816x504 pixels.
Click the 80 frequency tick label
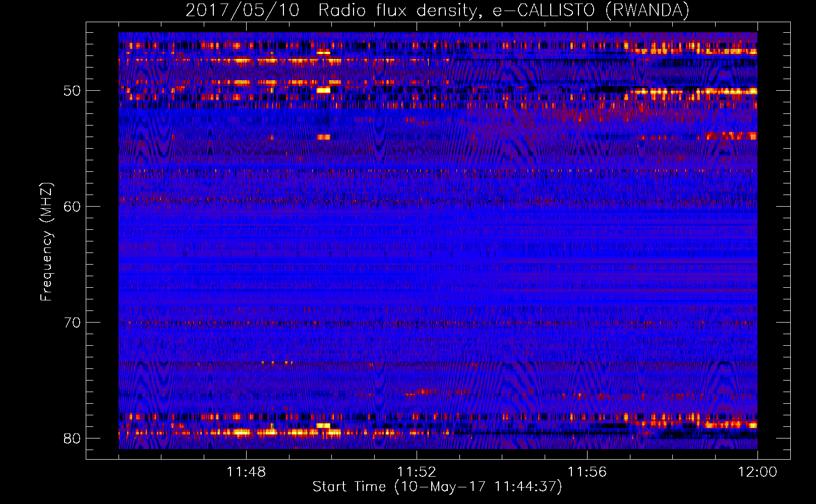72,438
